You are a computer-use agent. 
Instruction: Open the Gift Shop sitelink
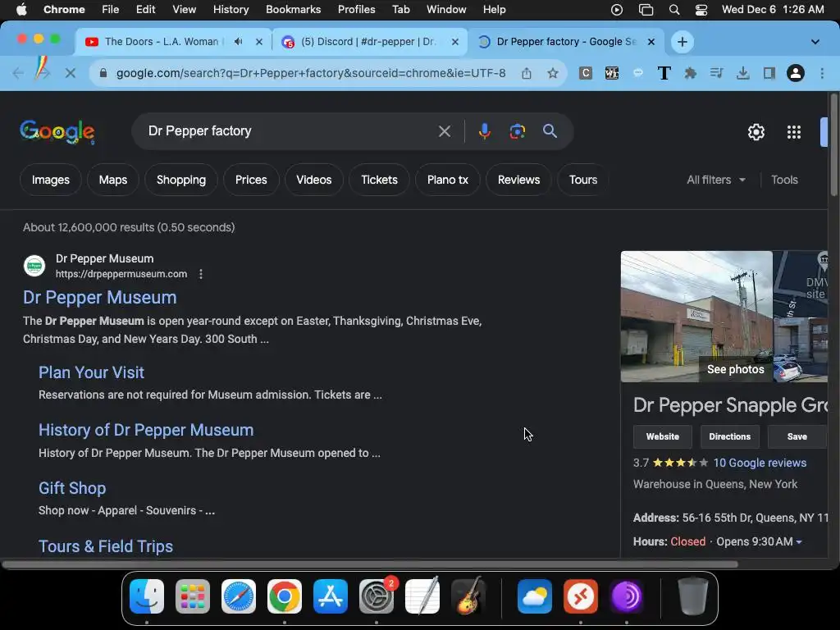(x=72, y=488)
